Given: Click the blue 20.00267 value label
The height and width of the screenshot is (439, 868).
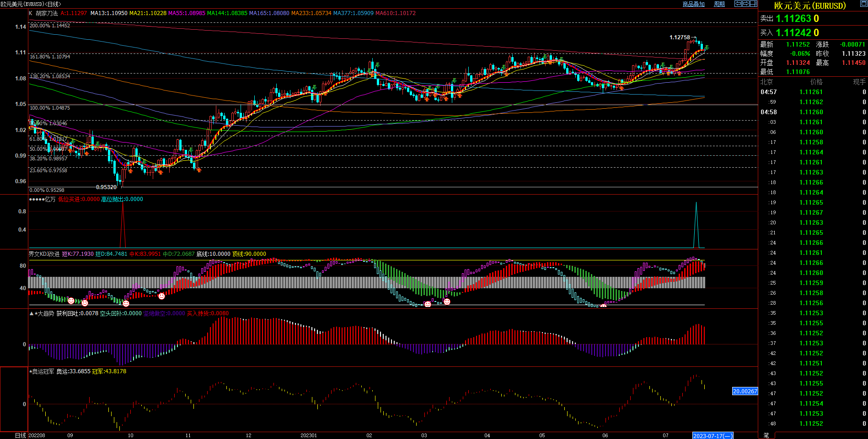Looking at the screenshot, I should coord(745,391).
